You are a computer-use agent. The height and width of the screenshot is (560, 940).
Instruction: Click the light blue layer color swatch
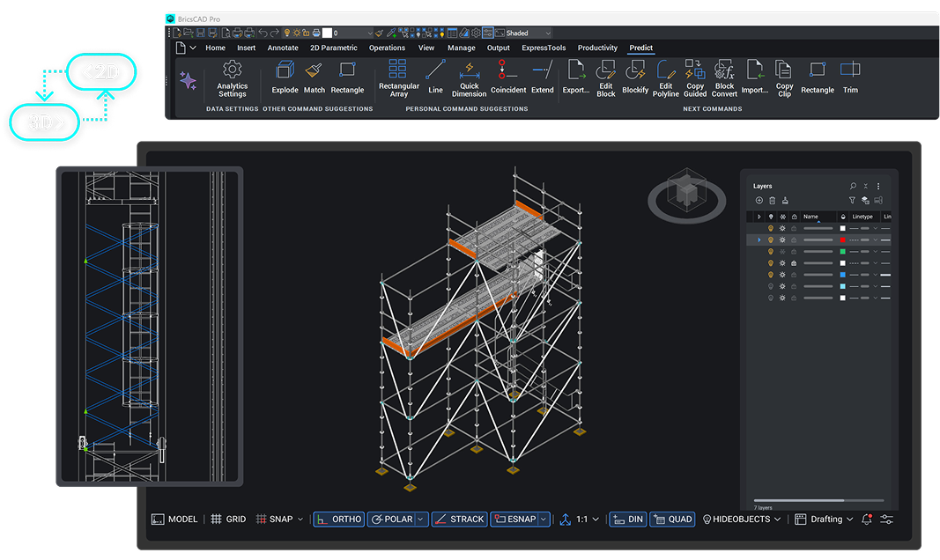[x=842, y=286]
